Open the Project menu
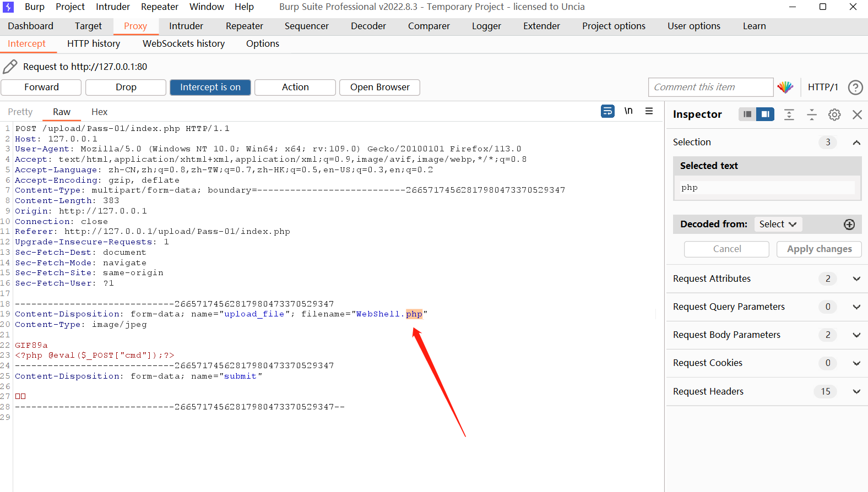 [x=70, y=7]
